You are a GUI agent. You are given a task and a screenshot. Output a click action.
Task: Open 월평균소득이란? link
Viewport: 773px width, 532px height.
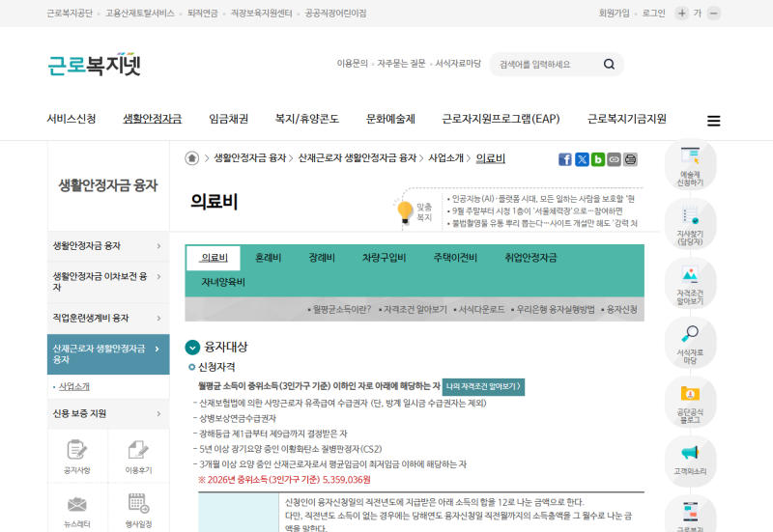[342, 309]
